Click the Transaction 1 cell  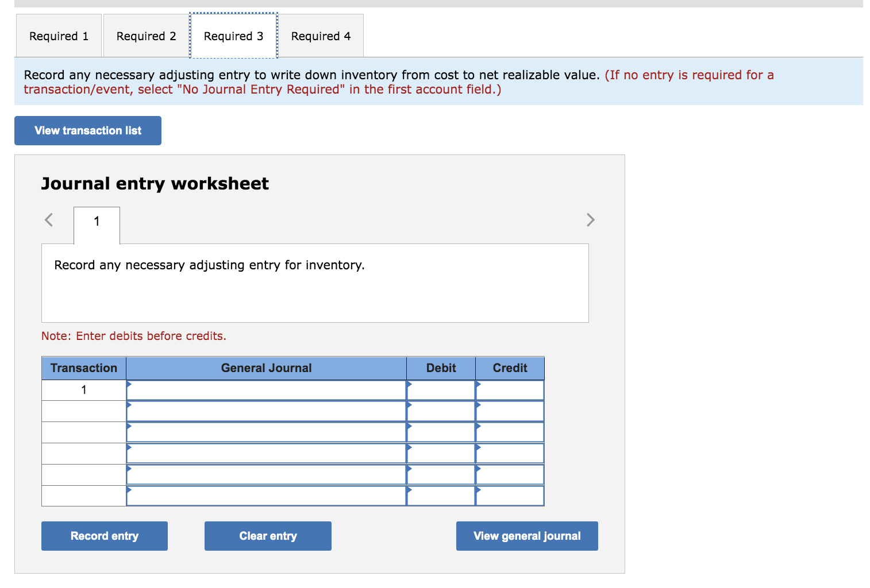(83, 389)
